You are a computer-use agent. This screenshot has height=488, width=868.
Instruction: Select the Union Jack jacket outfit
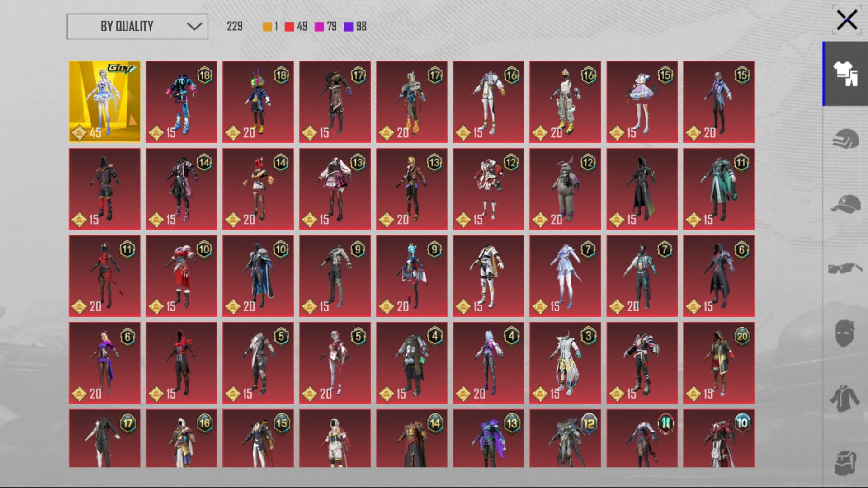point(642,363)
